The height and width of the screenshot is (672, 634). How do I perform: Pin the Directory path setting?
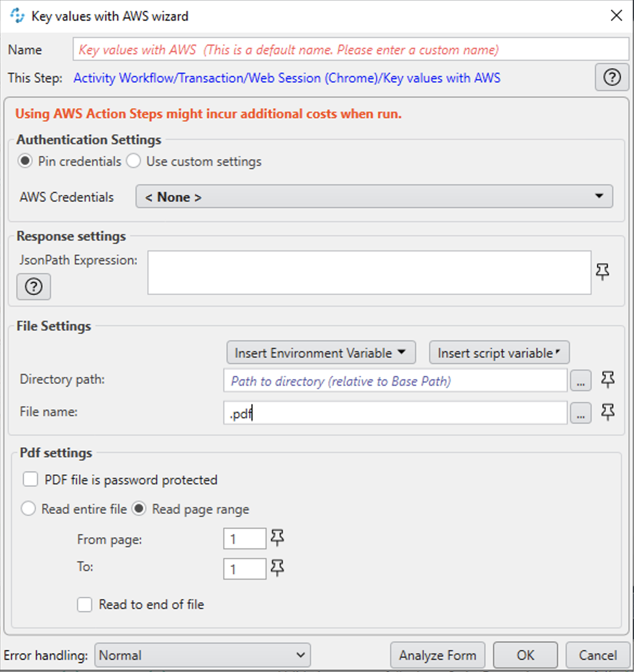(x=607, y=380)
